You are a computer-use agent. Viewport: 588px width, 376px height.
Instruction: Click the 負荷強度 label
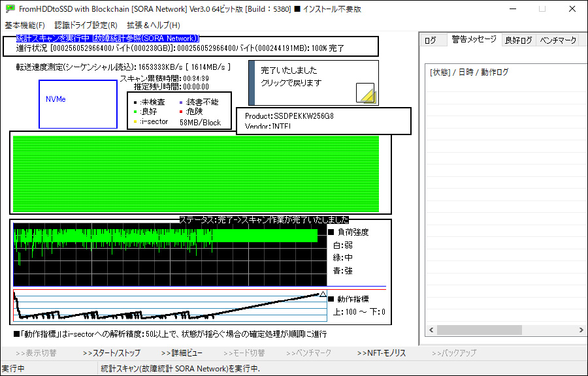(353, 232)
